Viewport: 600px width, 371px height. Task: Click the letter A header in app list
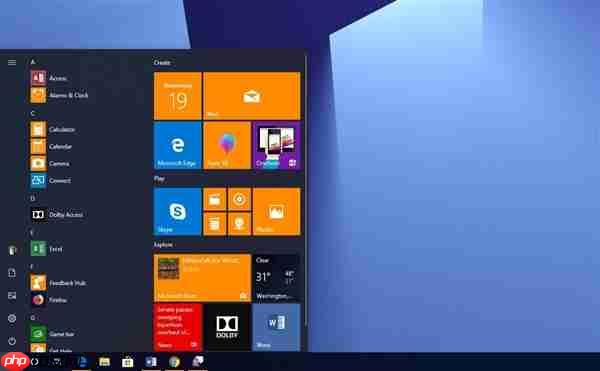click(x=33, y=62)
